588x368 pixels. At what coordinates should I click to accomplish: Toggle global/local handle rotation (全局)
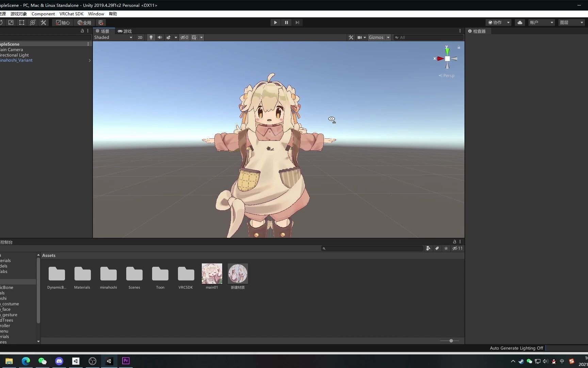[x=84, y=22]
